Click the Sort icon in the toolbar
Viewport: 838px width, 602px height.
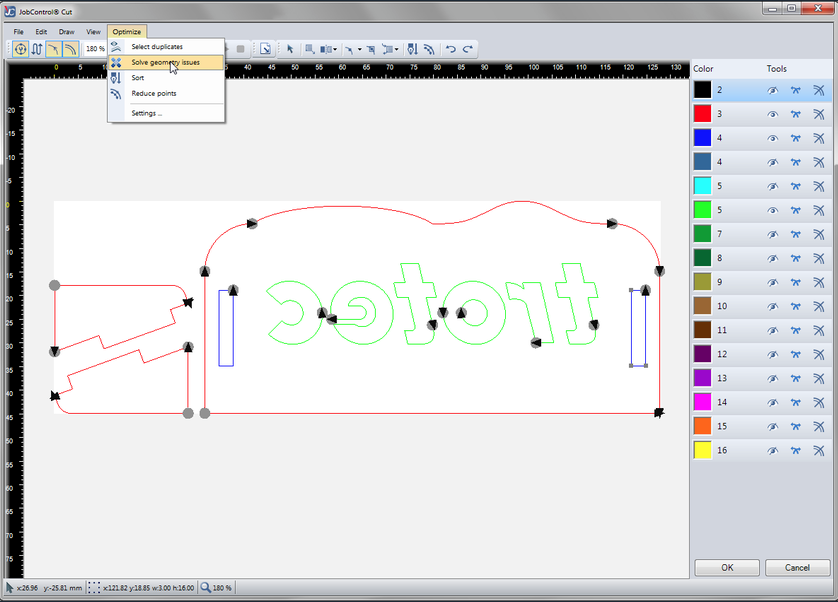(412, 48)
